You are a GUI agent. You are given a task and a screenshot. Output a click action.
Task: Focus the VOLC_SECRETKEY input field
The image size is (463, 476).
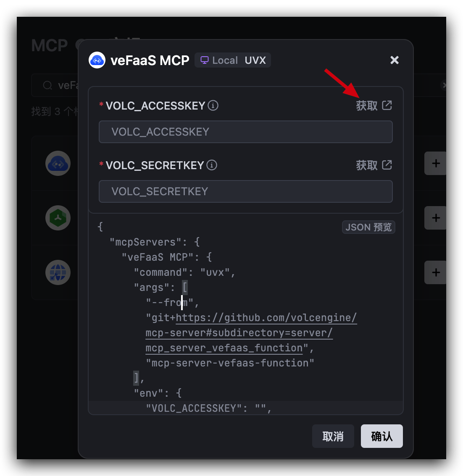245,191
